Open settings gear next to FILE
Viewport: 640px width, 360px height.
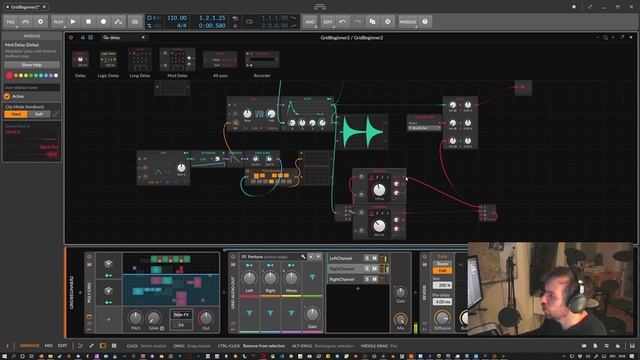point(40,22)
